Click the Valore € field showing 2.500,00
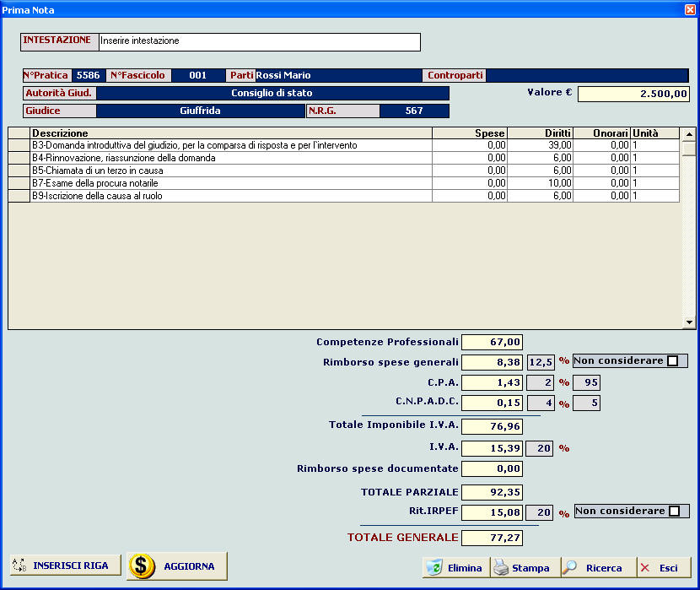This screenshot has height=590, width=700. coord(633,94)
